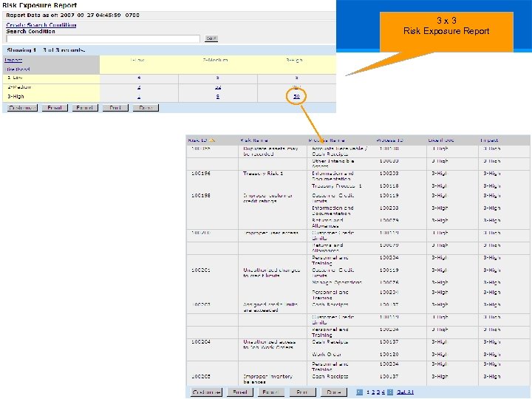Run the search with the Go button
The image size is (532, 399).
211,38
